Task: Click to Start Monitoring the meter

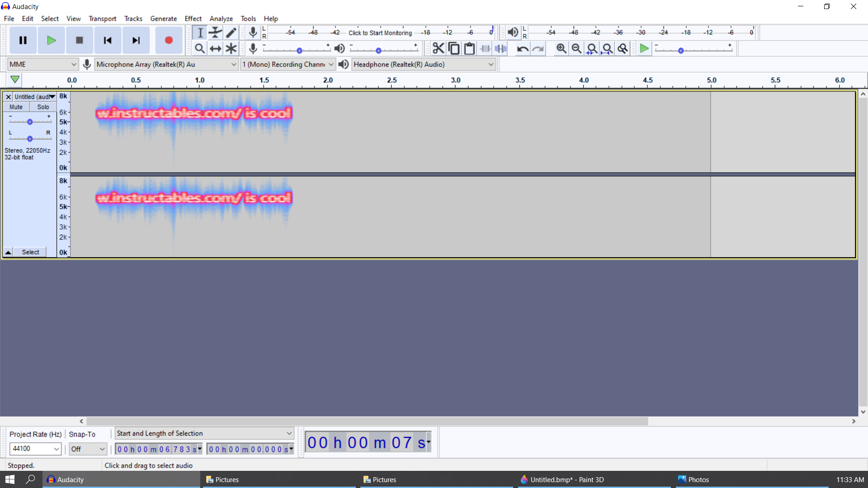Action: [x=380, y=33]
